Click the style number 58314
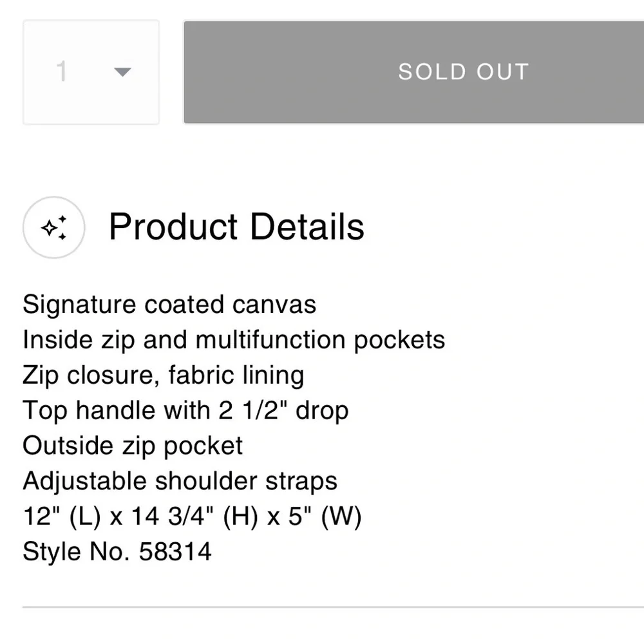Screen dimensions: 644x644 click(175, 552)
